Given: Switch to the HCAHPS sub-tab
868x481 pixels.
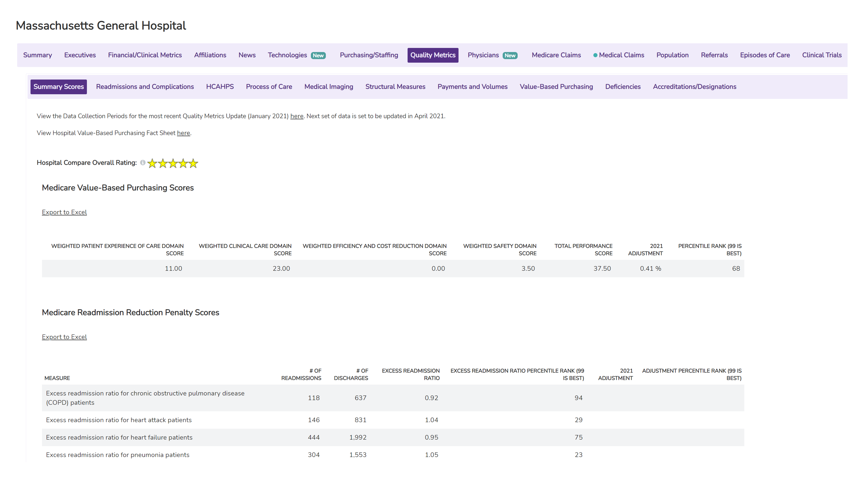Looking at the screenshot, I should pyautogui.click(x=220, y=87).
